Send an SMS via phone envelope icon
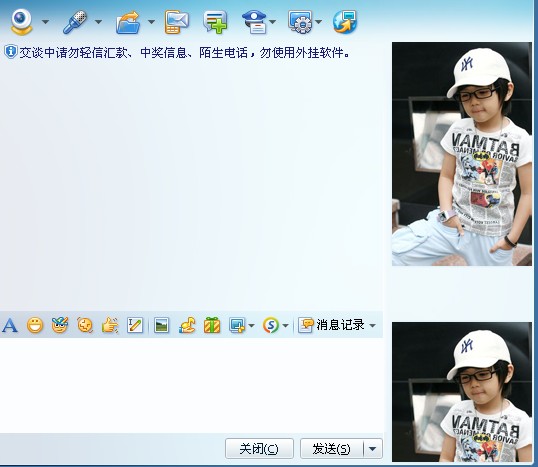 [x=176, y=22]
